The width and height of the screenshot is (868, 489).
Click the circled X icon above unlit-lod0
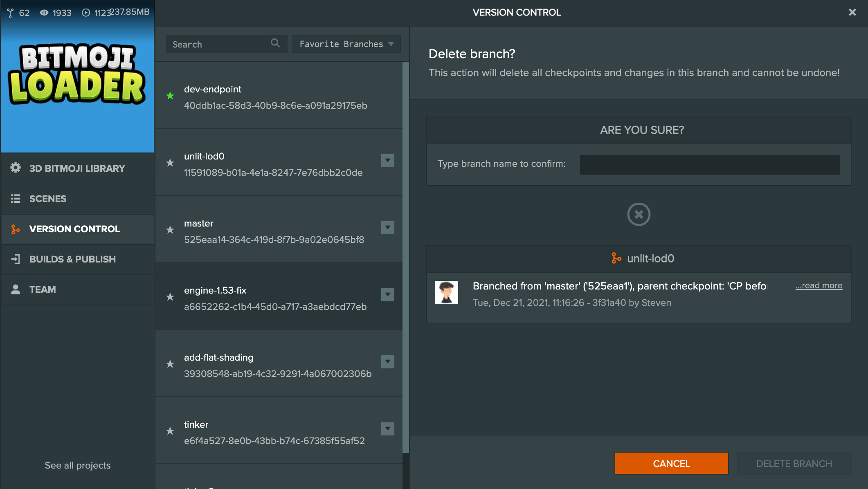click(x=639, y=214)
